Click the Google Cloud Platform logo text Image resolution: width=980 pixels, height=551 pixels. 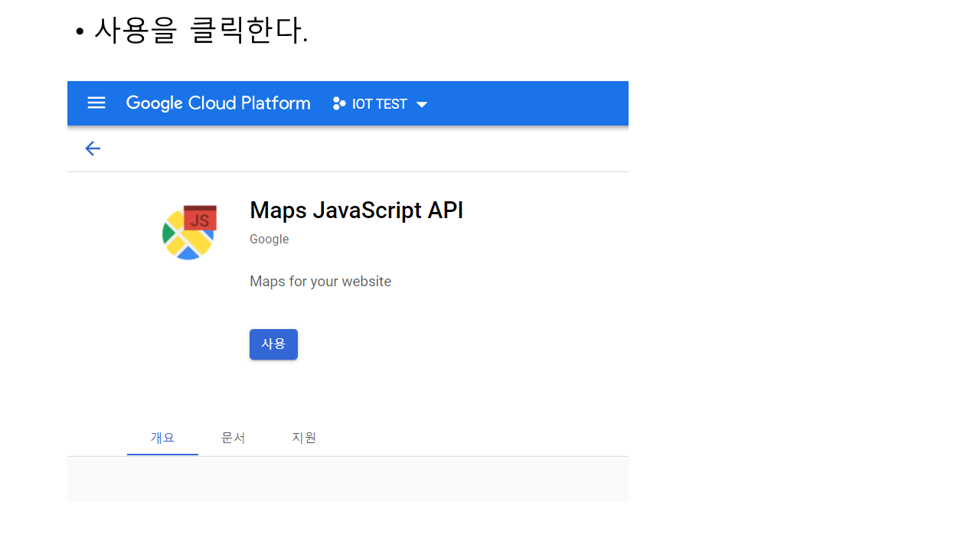(x=218, y=103)
